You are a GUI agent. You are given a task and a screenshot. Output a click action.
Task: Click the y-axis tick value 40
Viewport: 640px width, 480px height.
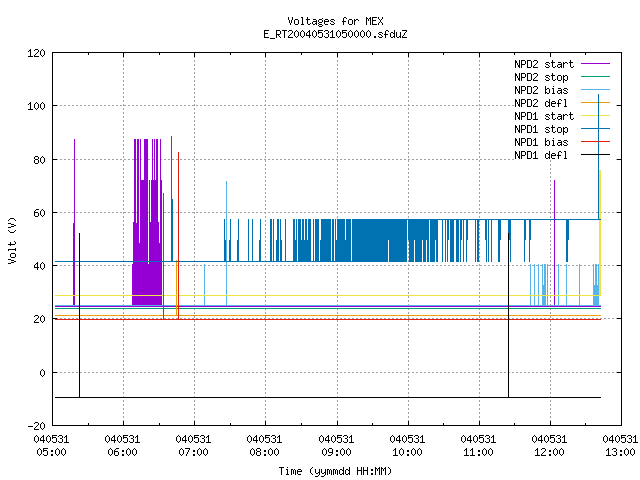point(39,266)
